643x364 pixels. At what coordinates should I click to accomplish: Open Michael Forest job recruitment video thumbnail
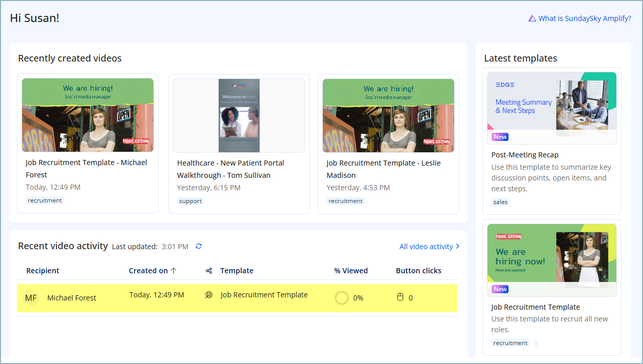[x=88, y=115]
